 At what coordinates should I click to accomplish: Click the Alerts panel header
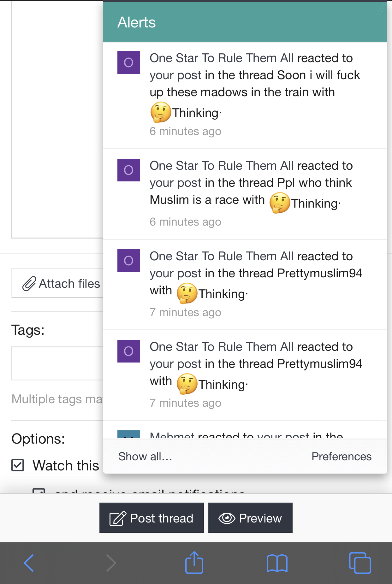pyautogui.click(x=245, y=22)
